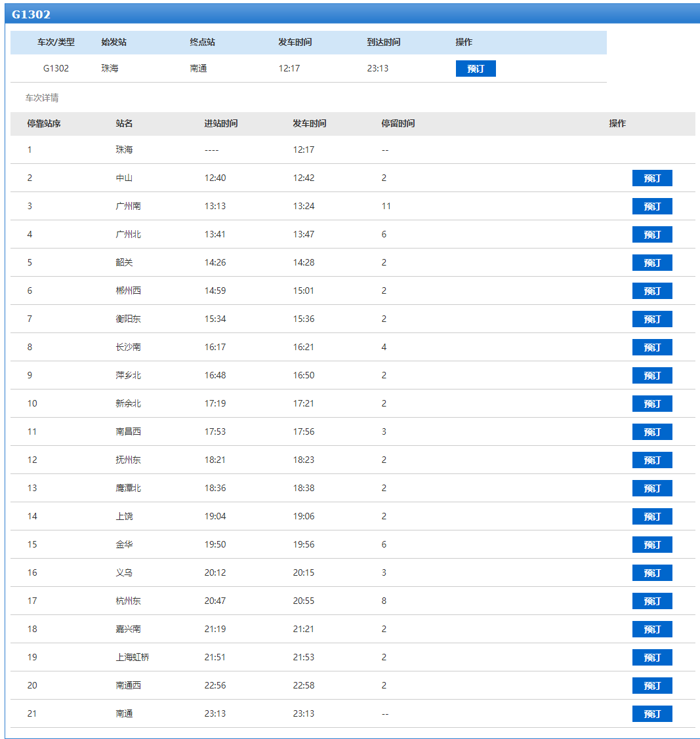The image size is (700, 739).
Task: Click 预订 for the 长沙南 row
Action: point(651,348)
